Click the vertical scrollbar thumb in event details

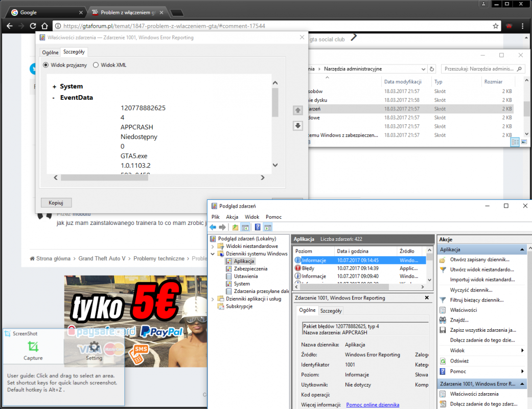(275, 102)
